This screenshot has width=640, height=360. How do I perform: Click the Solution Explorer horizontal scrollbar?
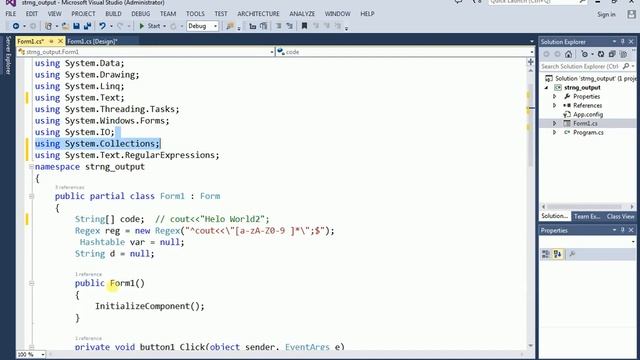[588, 207]
